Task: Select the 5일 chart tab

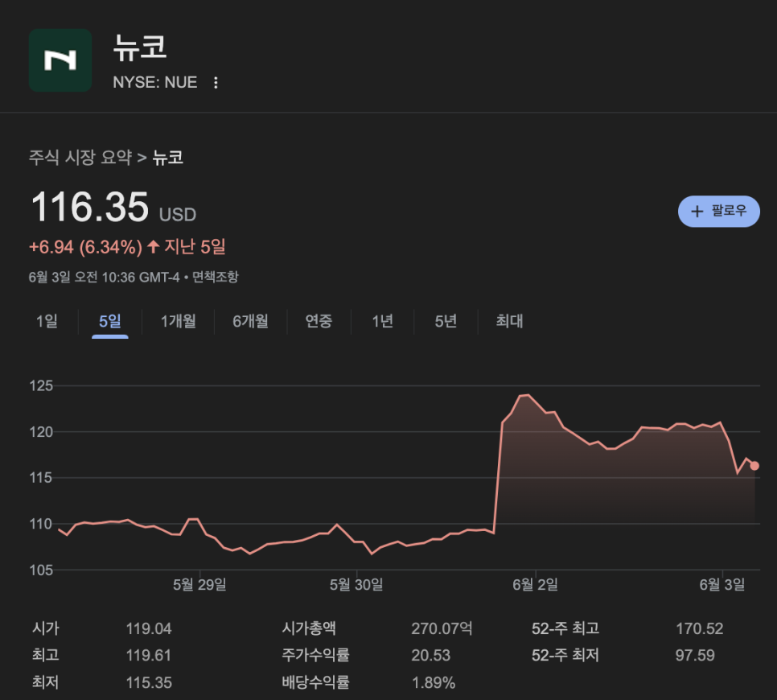Action: click(110, 321)
